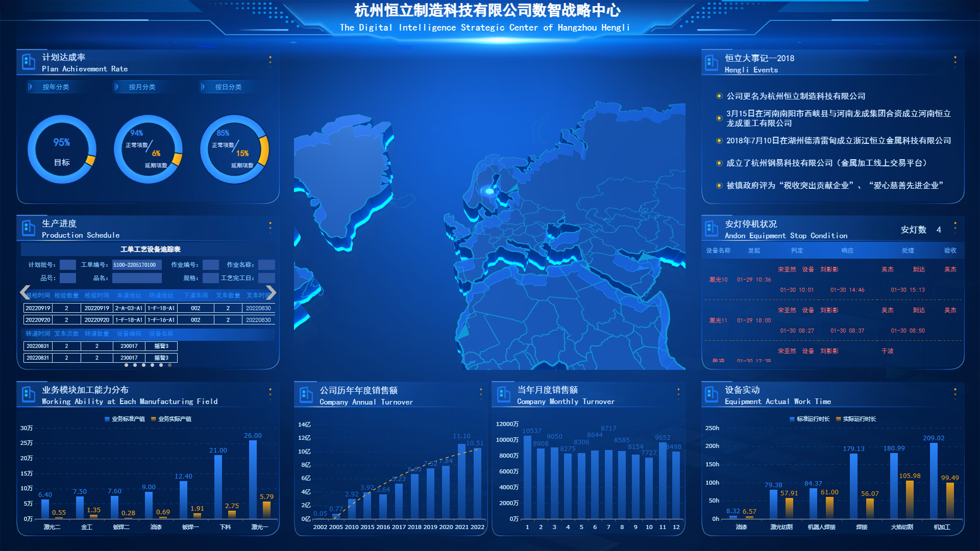980x551 pixels.
Task: Click the Hengli Events panel icon
Action: click(x=712, y=63)
